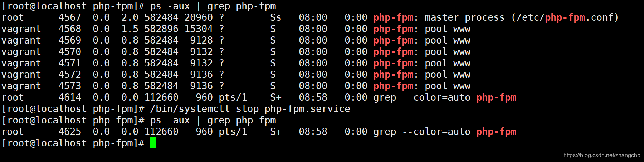The width and height of the screenshot is (644, 162).
Task: Click red php-fpm text on last grep row
Action: coord(496,132)
